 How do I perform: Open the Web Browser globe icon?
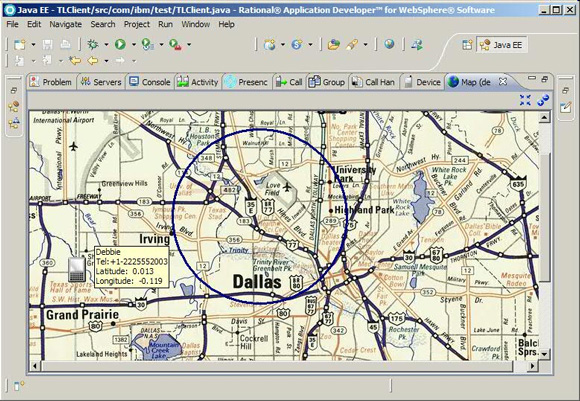click(x=389, y=44)
